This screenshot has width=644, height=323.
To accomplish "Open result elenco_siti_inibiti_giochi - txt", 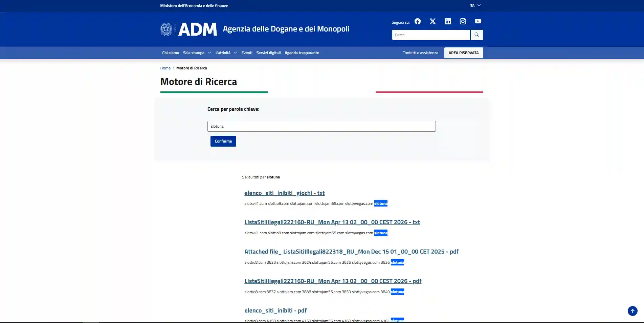I will click(284, 193).
